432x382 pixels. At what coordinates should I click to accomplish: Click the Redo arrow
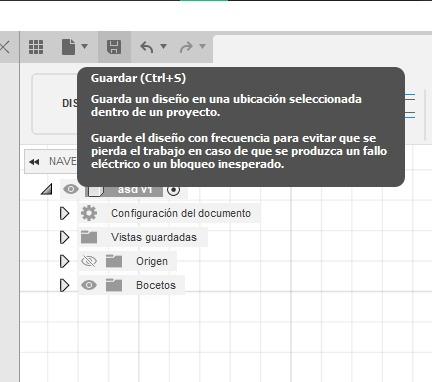point(186,47)
